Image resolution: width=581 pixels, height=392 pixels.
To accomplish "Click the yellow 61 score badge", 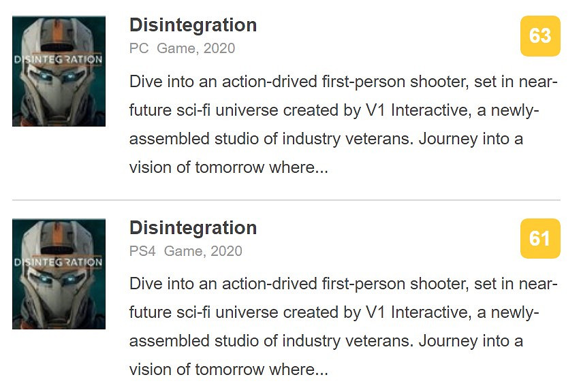I will (539, 238).
